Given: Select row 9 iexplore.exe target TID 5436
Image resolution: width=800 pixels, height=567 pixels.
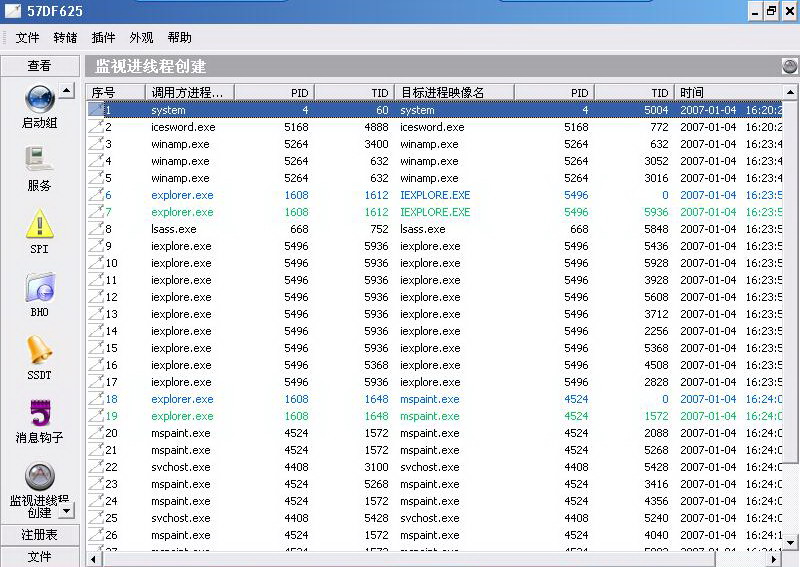Looking at the screenshot, I should [434, 246].
